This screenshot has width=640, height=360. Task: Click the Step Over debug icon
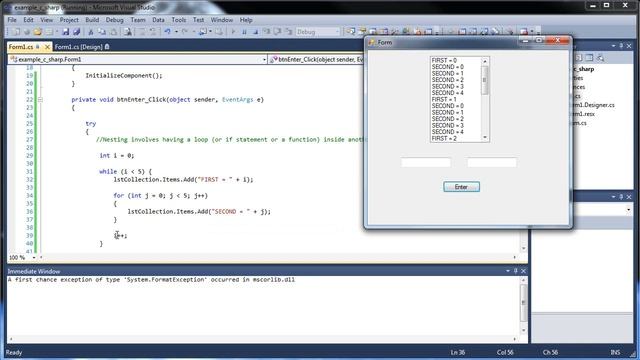coord(278,32)
